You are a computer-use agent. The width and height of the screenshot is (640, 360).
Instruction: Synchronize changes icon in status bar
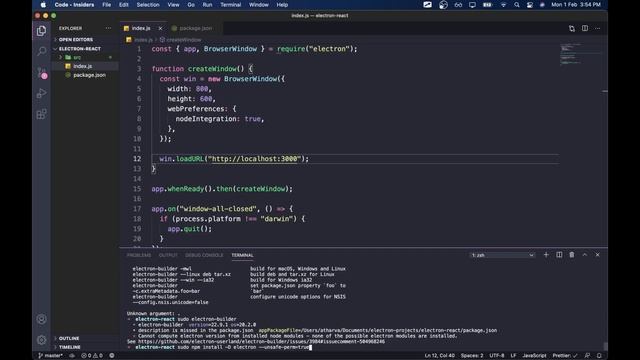72,356
